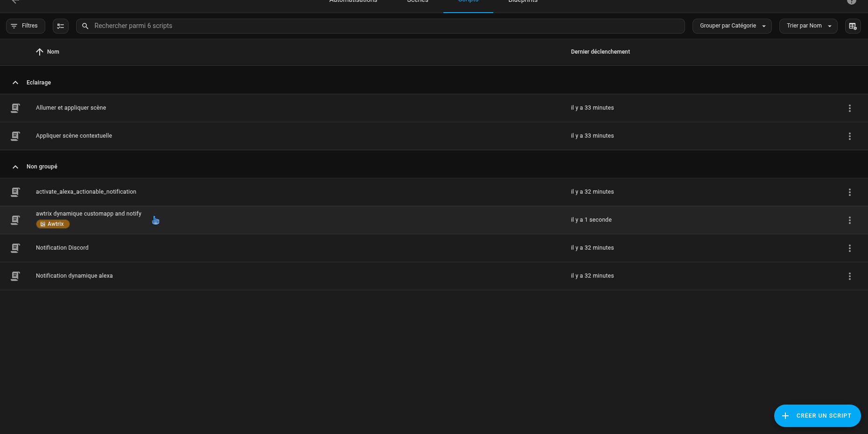Click script icon of awtrix dynamique row
This screenshot has width=868, height=434.
[15, 220]
